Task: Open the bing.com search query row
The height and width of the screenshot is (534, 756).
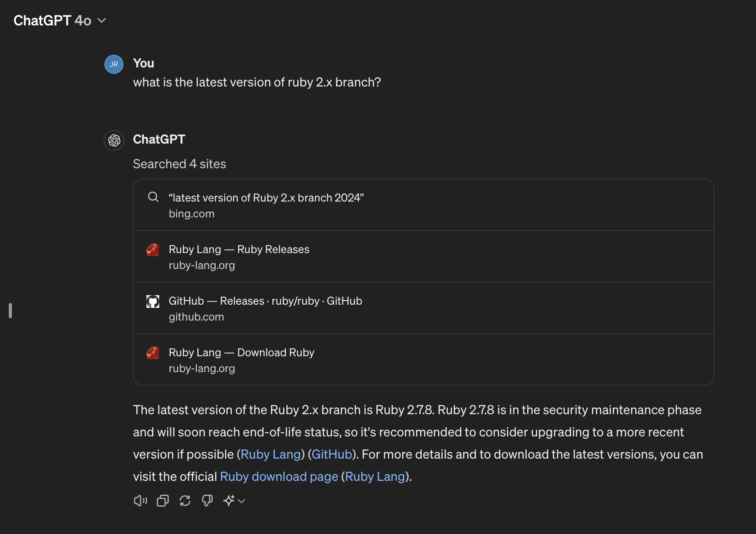Action: (424, 205)
